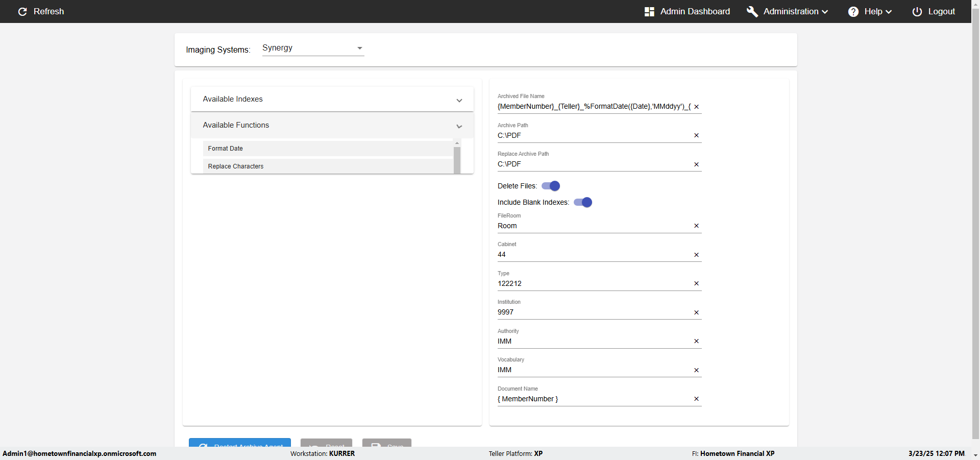The width and height of the screenshot is (980, 460).
Task: Expand the Available Indexes panel
Action: (x=332, y=99)
